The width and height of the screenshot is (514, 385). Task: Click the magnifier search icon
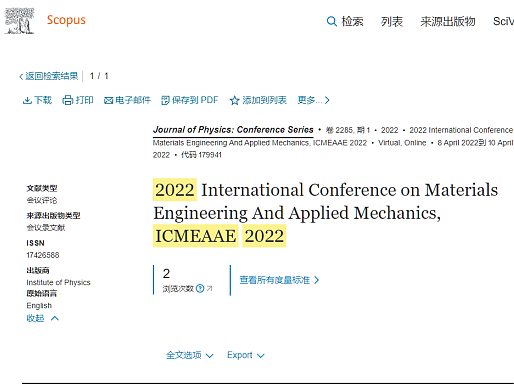pyautogui.click(x=331, y=22)
